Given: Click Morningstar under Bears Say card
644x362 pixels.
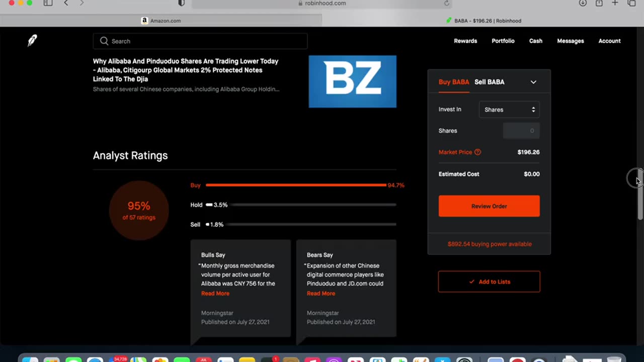Looking at the screenshot, I should click(x=323, y=313).
